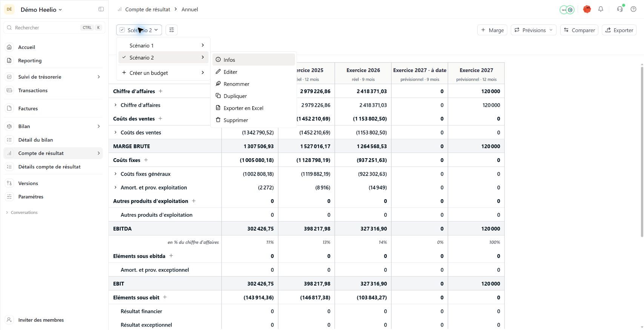This screenshot has width=644, height=330.
Task: Add a line under Chiffre d'affaires
Action: click(x=161, y=91)
